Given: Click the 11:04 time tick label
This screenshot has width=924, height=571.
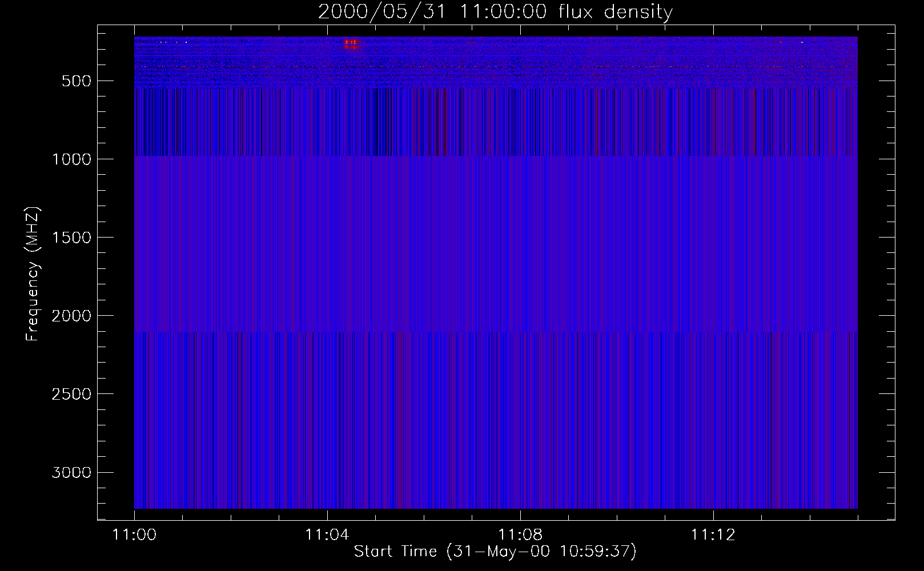Looking at the screenshot, I should tap(327, 535).
